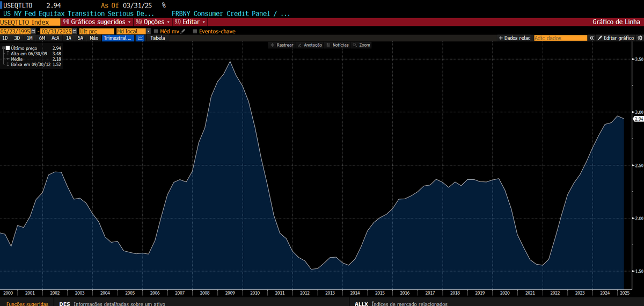Click the Dados relac button
Screen dimensions: 644x306
[515, 38]
